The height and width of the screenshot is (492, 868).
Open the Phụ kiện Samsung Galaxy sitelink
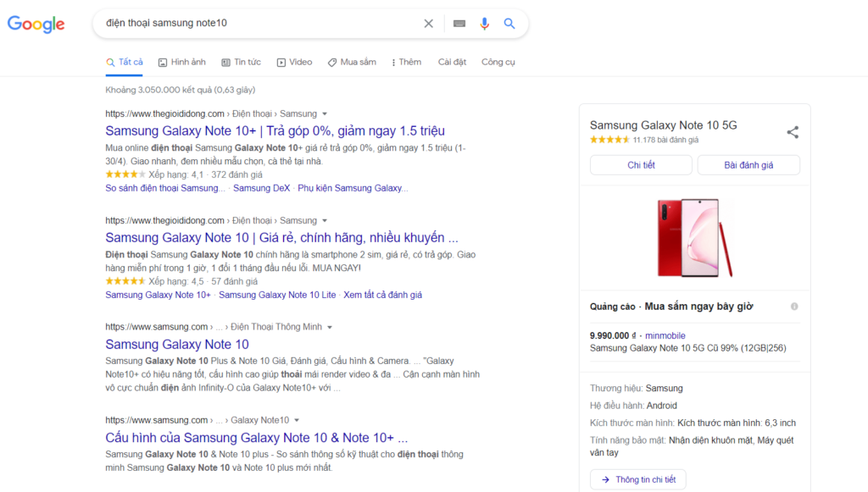[353, 188]
